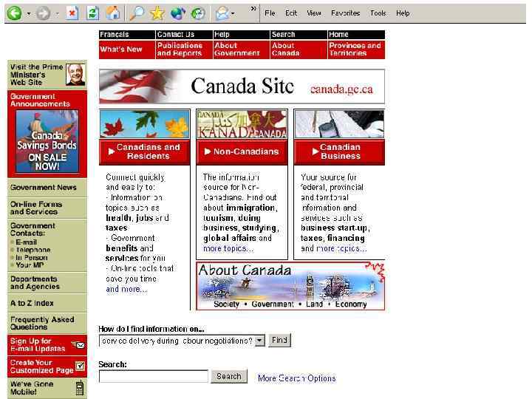Open the Tools menu
The image size is (532, 399).
tap(378, 13)
